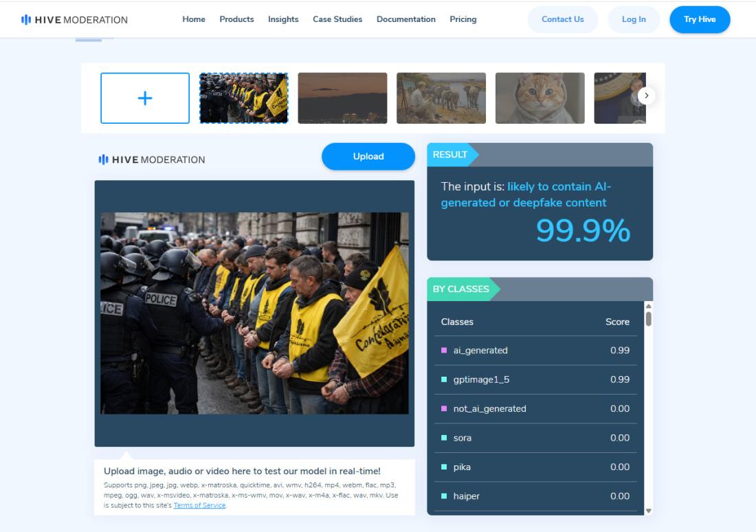Open the Terms of Service link
Screen dimensions: 756x532
(x=199, y=505)
